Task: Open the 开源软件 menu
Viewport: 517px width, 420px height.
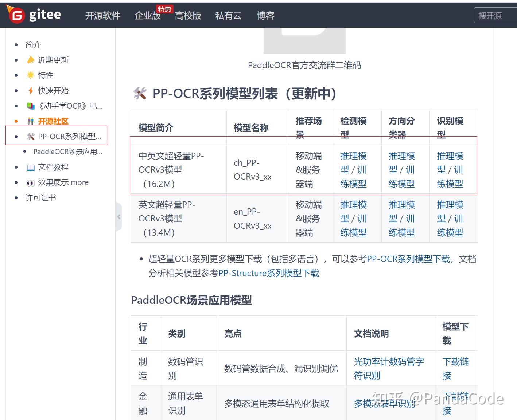Action: (102, 15)
